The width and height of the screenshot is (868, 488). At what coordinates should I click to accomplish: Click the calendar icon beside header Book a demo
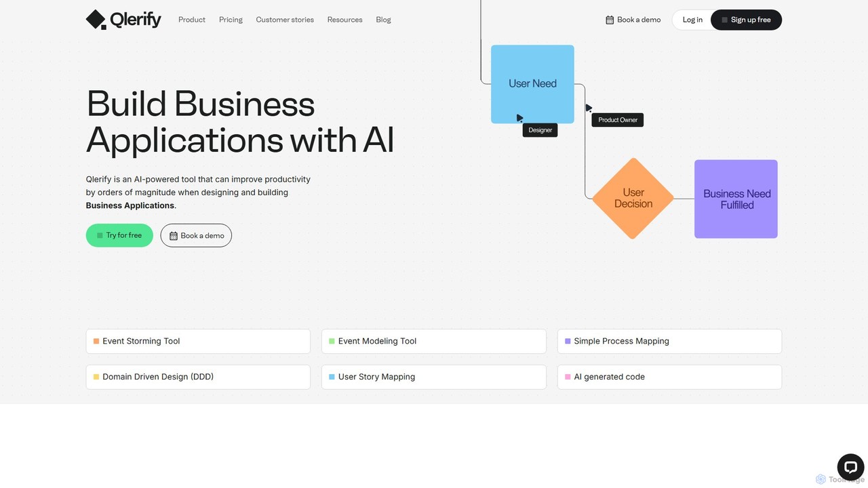tap(610, 20)
